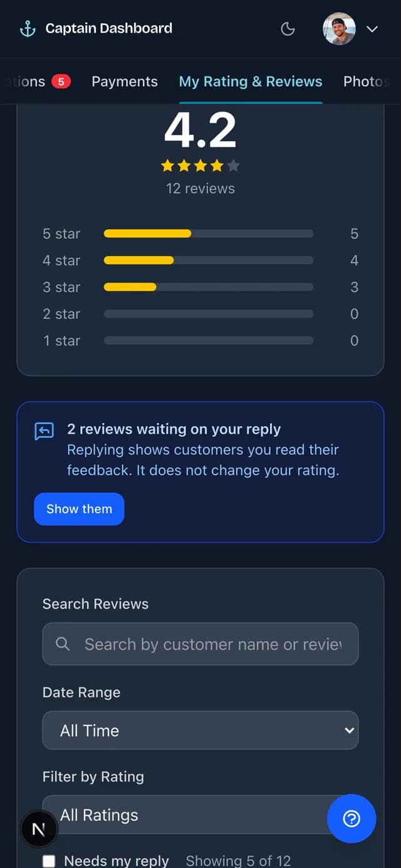Click the round N dev tools badge
Screen dimensions: 401x868
tap(39, 829)
